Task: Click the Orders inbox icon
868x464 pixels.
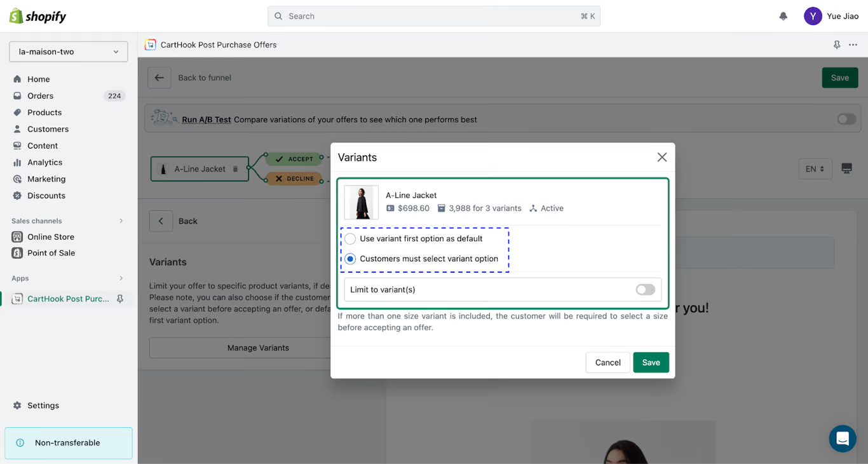Action: (x=17, y=96)
